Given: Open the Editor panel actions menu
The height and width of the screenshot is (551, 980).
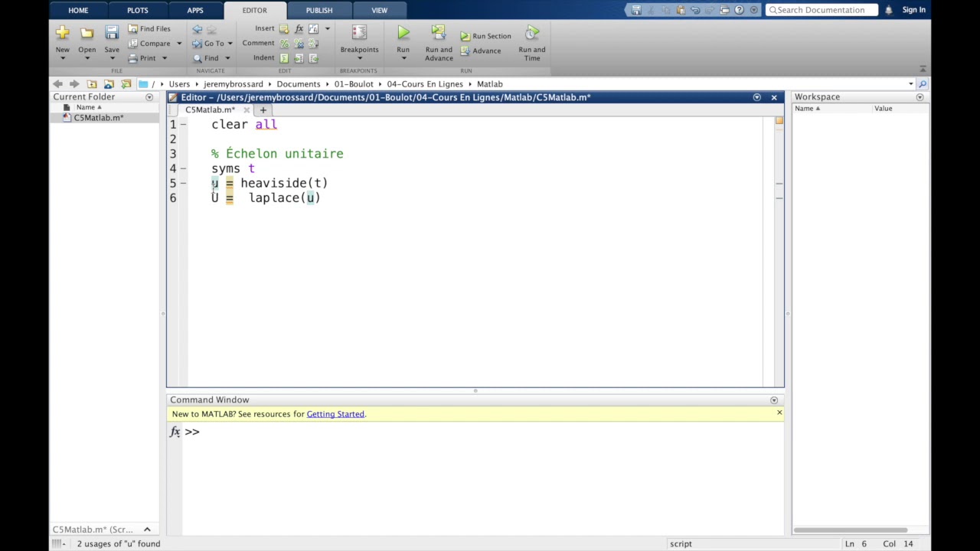Looking at the screenshot, I should point(757,97).
